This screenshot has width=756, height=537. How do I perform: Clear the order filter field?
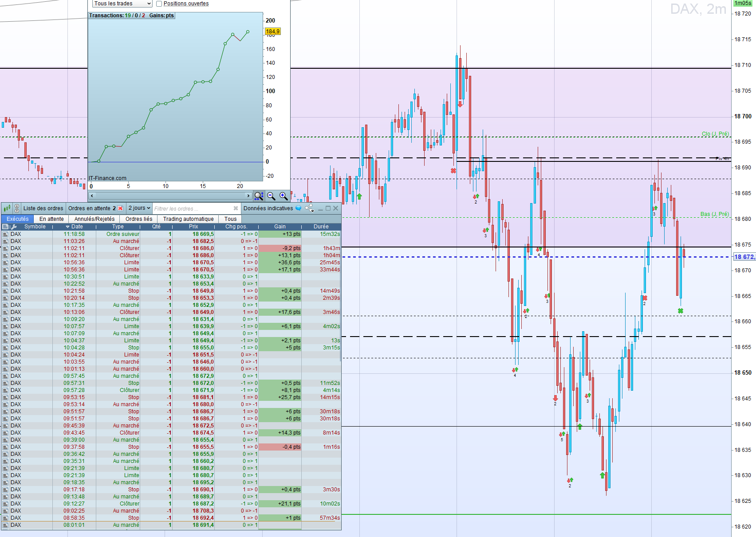(236, 208)
